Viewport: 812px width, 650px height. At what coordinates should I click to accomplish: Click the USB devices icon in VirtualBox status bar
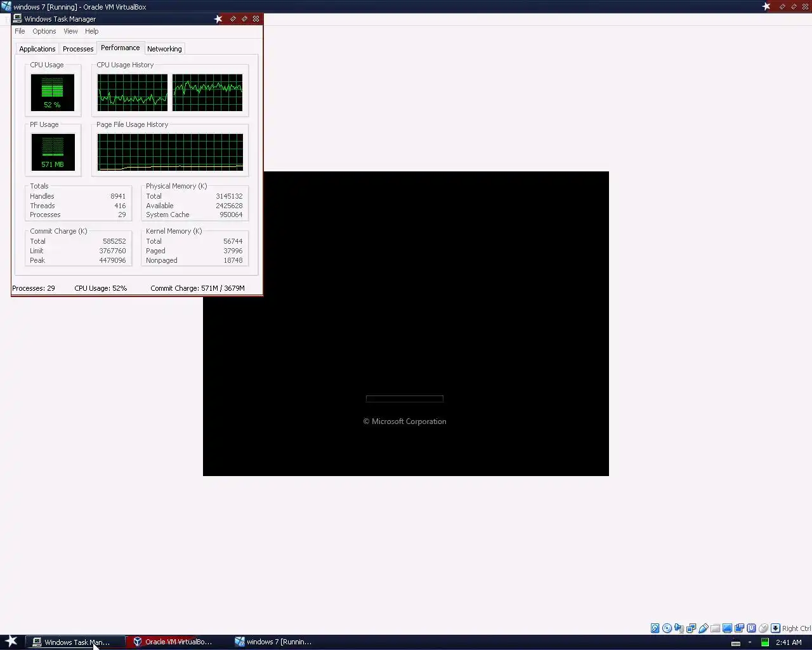pos(703,628)
